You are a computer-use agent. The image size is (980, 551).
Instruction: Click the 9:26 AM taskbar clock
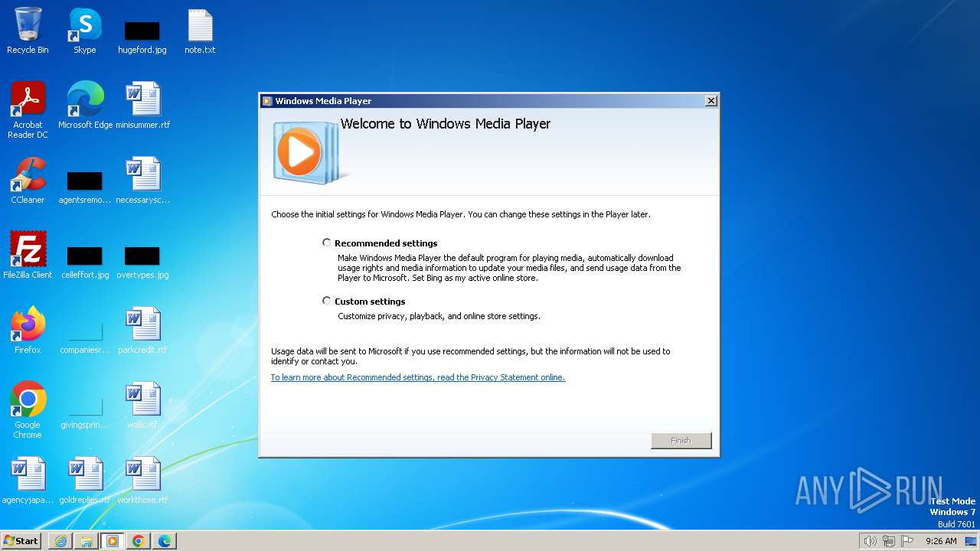click(x=941, y=541)
